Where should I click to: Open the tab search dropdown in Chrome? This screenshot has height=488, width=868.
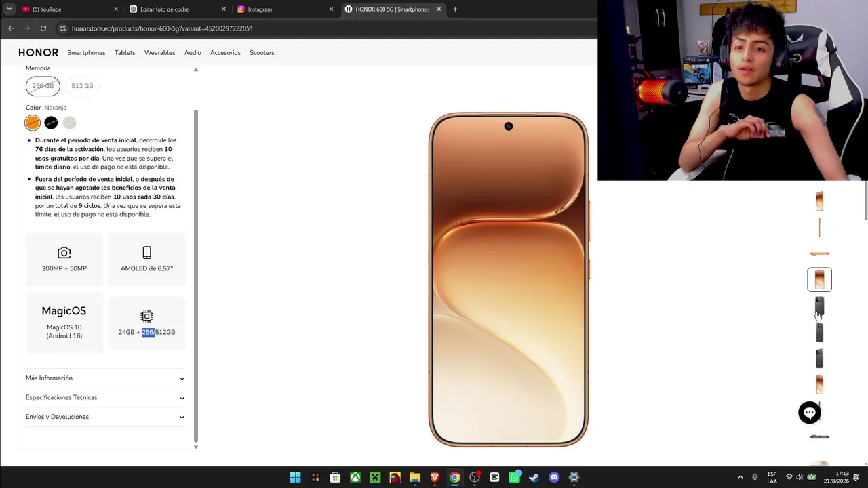(9, 9)
